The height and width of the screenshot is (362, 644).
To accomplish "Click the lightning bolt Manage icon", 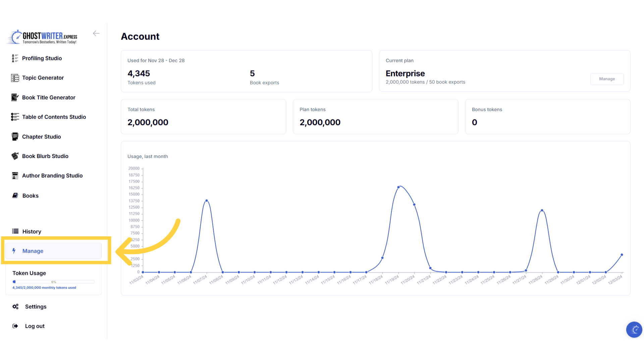I will [x=14, y=251].
